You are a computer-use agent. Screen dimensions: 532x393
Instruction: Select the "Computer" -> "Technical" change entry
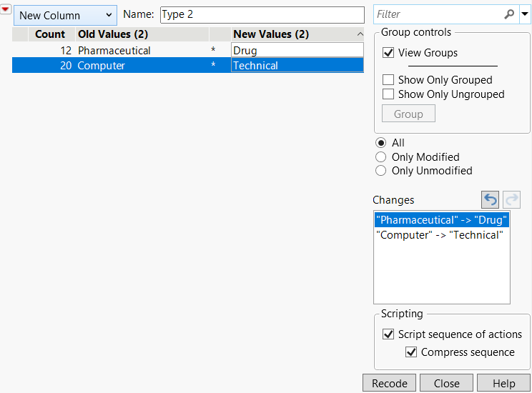click(x=440, y=235)
